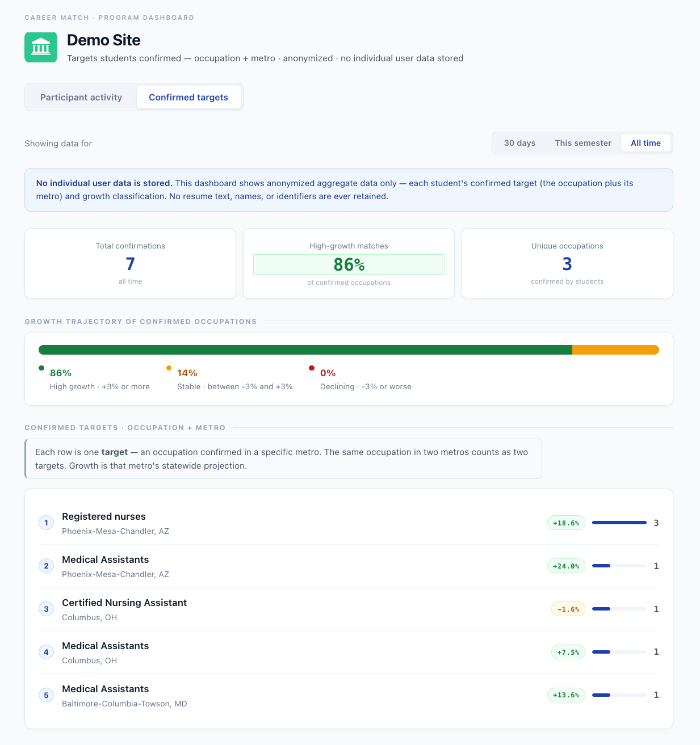Click the -1.6% growth badge
The image size is (700, 745).
tap(568, 609)
